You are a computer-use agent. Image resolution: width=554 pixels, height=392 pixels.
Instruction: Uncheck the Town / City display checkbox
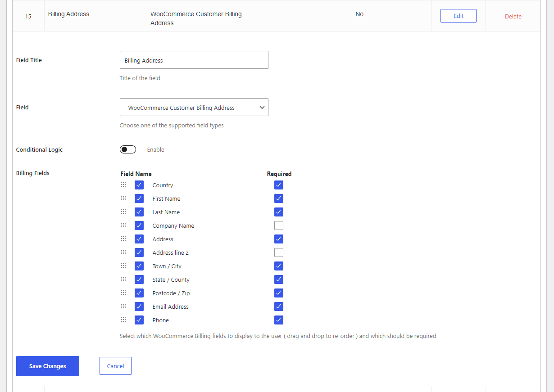(x=139, y=266)
